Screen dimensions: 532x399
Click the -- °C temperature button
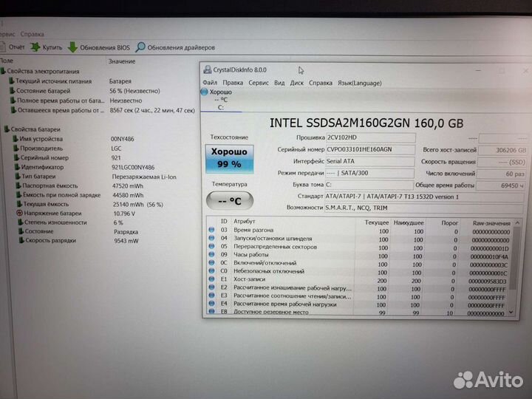[x=229, y=200]
